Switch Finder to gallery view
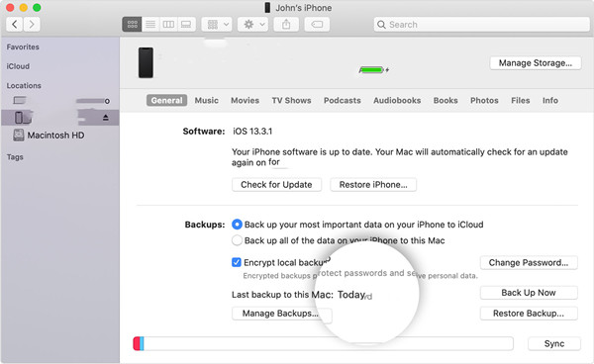 (x=186, y=24)
